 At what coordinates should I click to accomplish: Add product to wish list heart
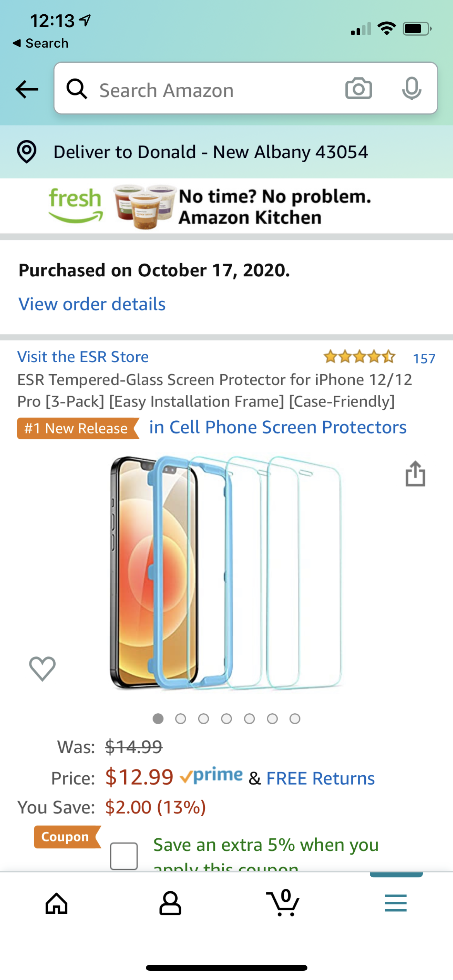click(x=42, y=669)
